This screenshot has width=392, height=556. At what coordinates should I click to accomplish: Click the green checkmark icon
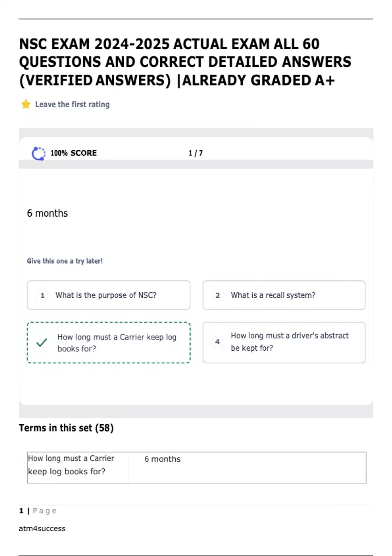pos(42,342)
